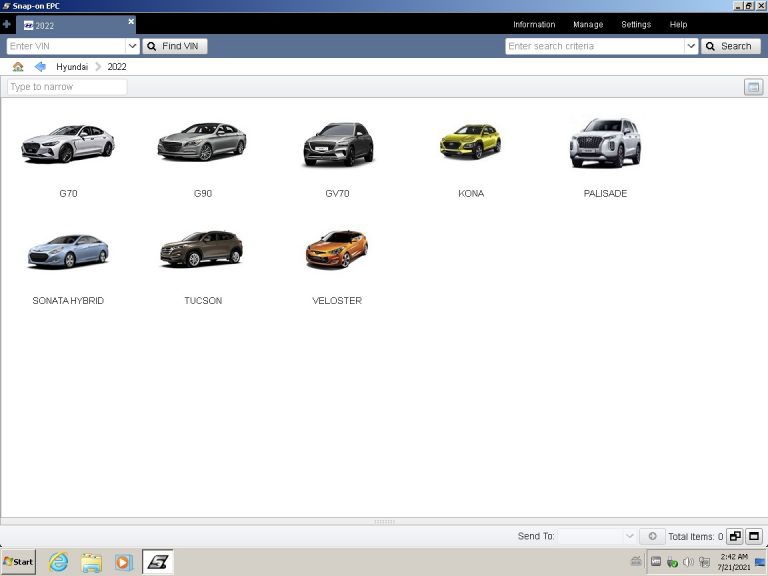Click the Find VIN button

(x=175, y=46)
